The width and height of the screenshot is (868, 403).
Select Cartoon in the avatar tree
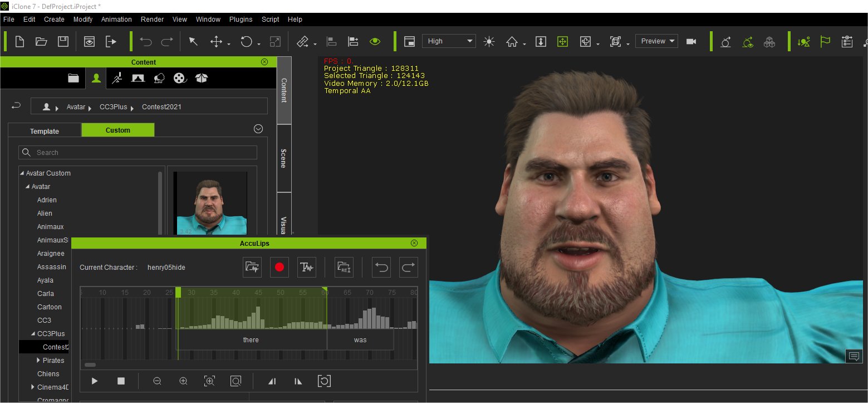(50, 307)
